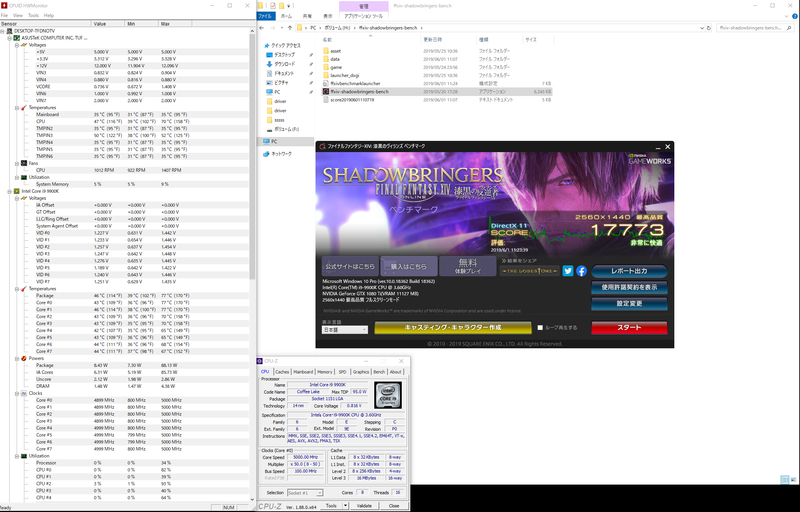Open the Explorer Application Tools ribbon tab
The width and height of the screenshot is (800, 512).
(363, 16)
